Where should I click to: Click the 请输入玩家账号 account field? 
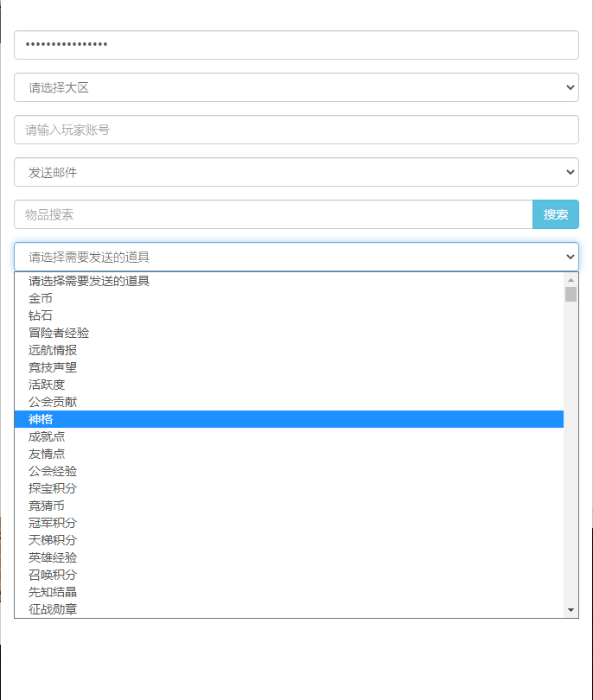(296, 130)
